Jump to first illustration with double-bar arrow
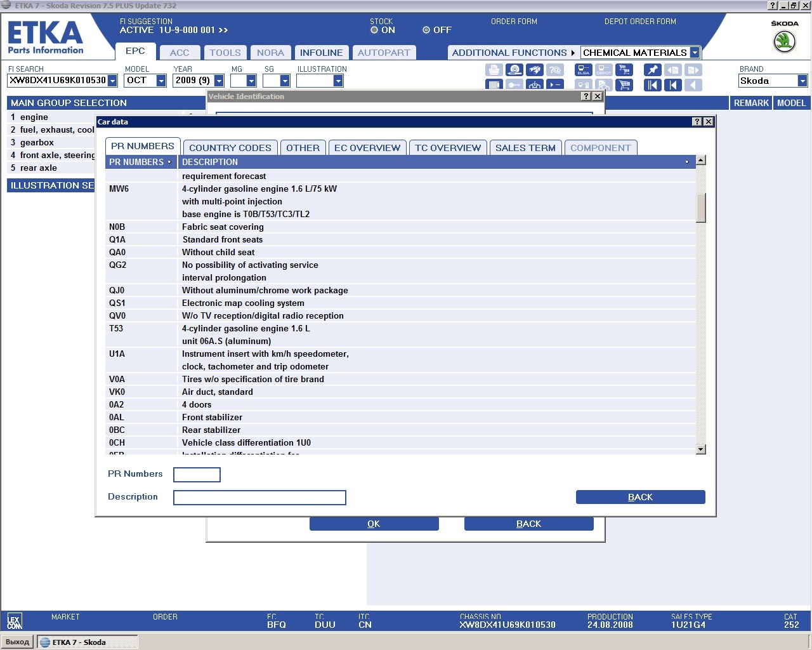The image size is (812, 650). click(x=653, y=85)
